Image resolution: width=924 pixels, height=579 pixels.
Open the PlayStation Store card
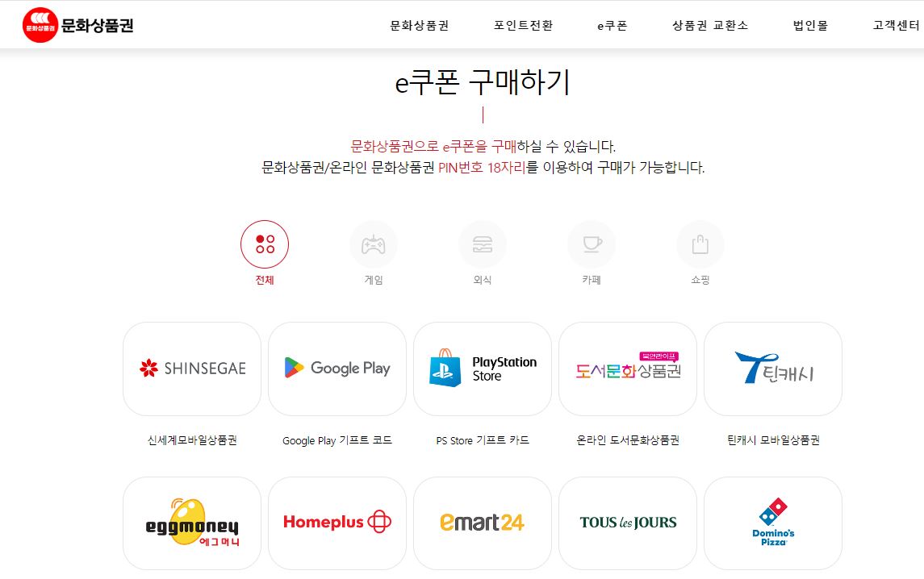coord(483,369)
